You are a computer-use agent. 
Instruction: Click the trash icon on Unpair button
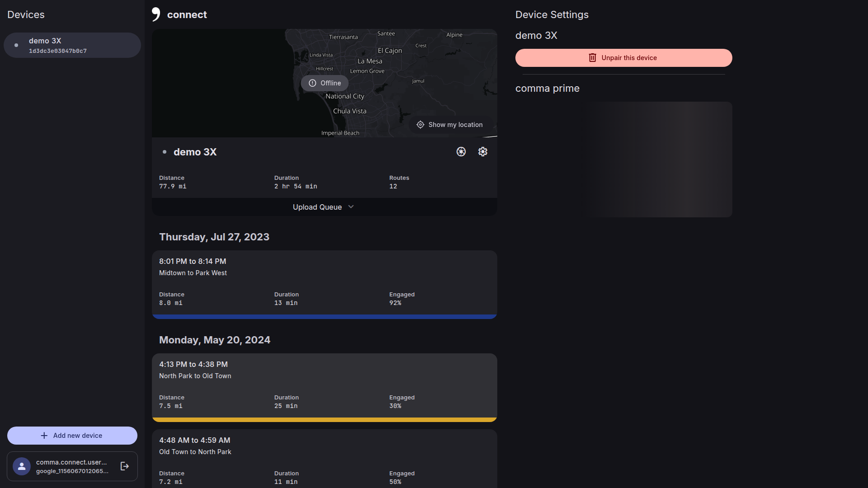592,58
